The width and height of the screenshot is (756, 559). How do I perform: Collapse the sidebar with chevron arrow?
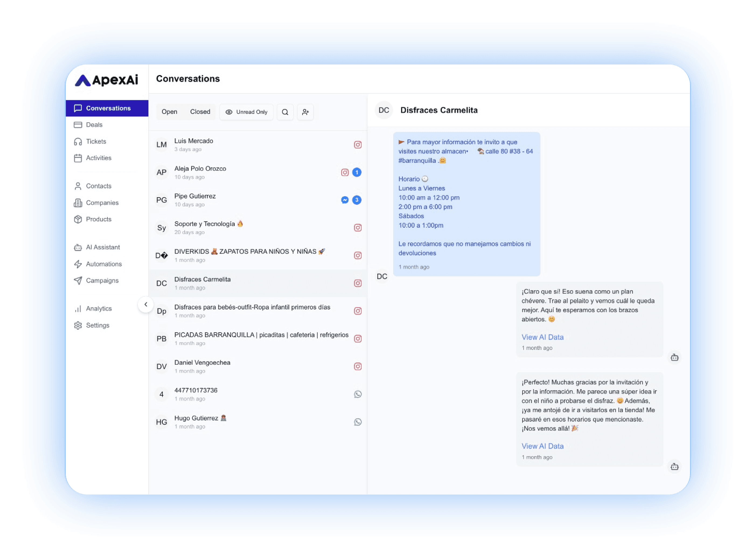click(146, 304)
